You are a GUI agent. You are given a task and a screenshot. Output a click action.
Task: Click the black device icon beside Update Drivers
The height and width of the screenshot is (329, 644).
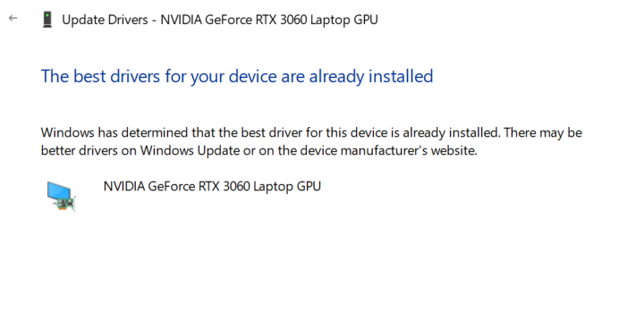coord(47,20)
